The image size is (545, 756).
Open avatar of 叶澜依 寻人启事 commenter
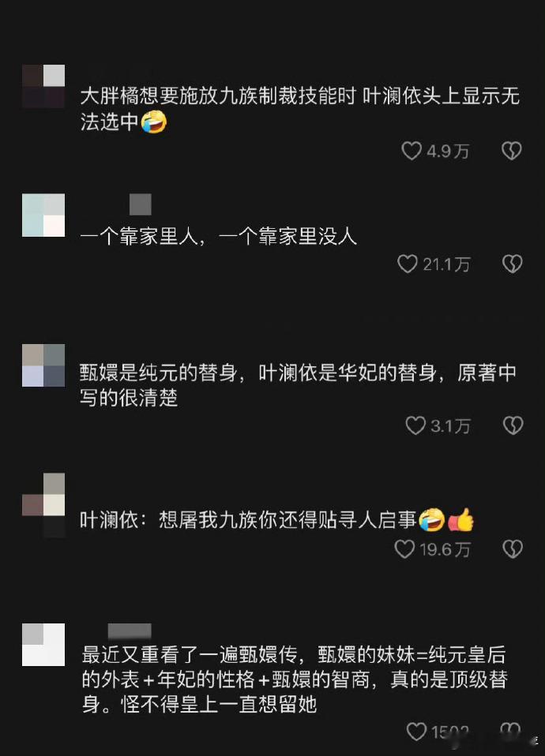(43, 505)
